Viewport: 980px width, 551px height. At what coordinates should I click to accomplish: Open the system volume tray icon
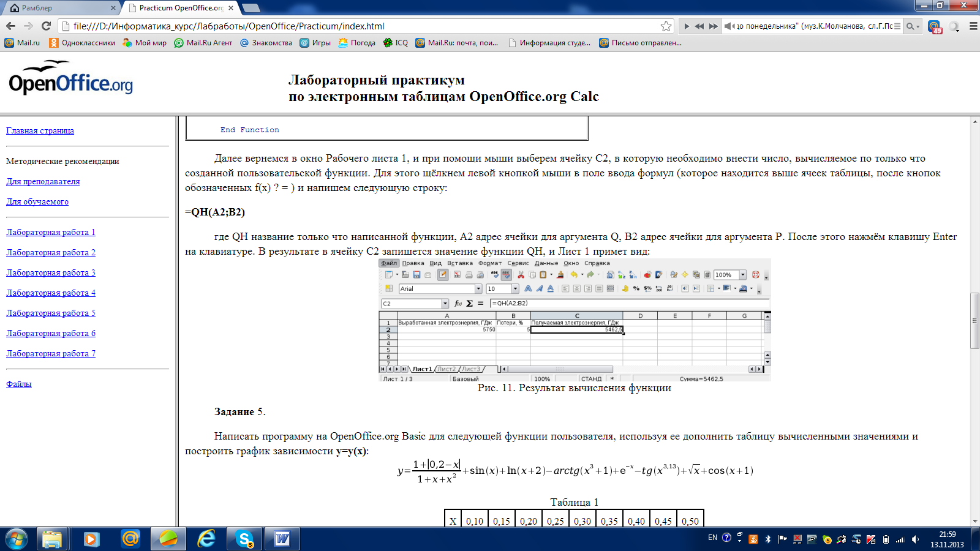[x=915, y=539]
